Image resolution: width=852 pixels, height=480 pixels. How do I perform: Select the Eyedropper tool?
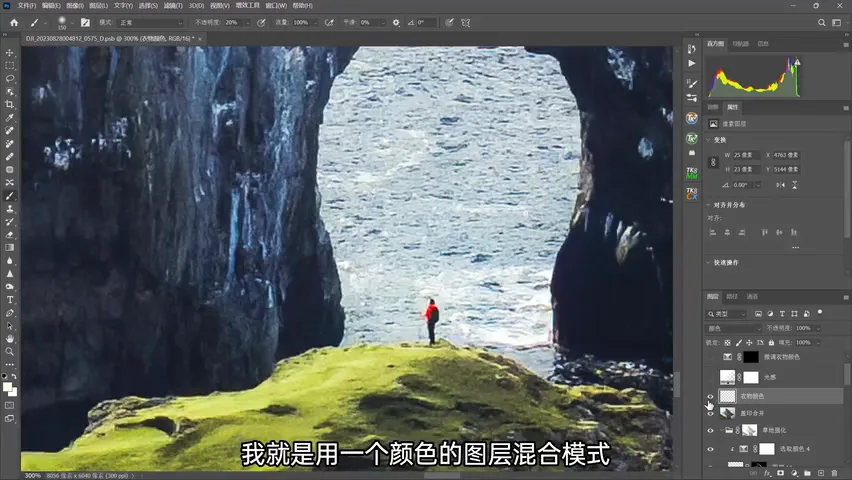tap(10, 118)
